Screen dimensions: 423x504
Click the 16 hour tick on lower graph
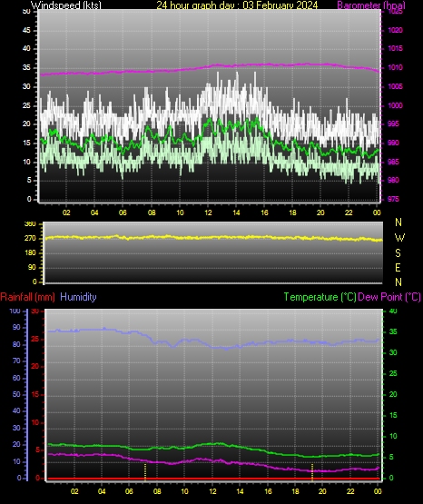point(268,491)
